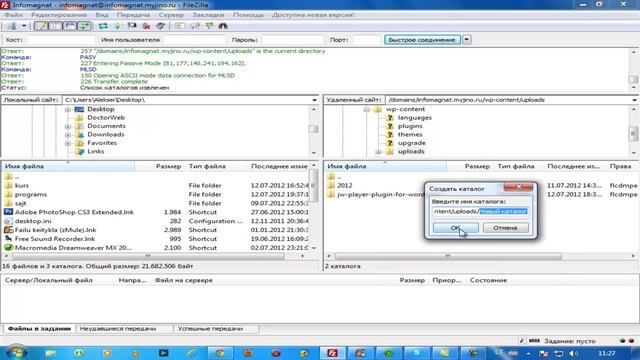Viewport: 640px width, 360px height.
Task: Click the Adobe PhotoShop CS3 shortcut icon
Action: [8, 212]
